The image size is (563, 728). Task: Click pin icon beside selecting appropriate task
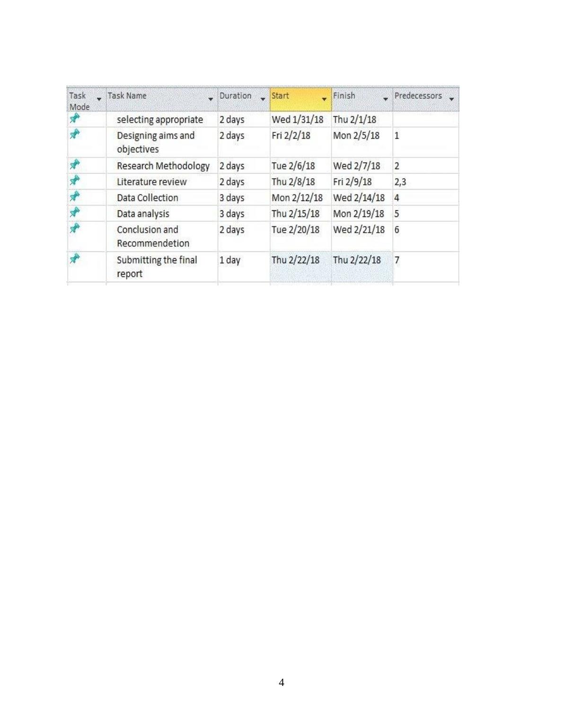point(75,118)
